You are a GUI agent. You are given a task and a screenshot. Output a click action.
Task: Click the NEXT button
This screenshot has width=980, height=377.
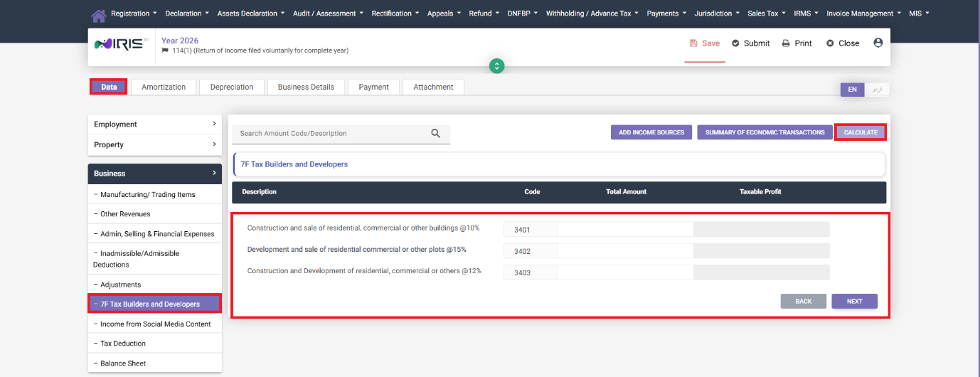pos(855,301)
